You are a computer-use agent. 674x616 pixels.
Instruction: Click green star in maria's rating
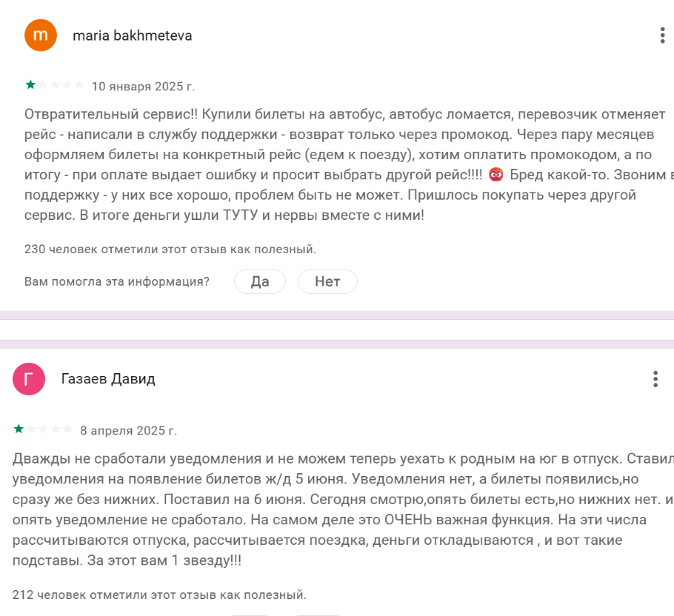click(30, 85)
